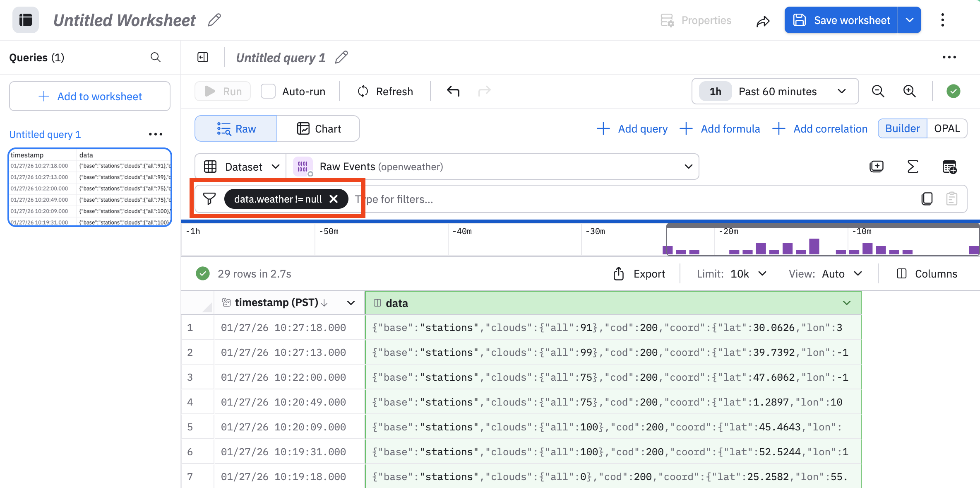Screen dimensions: 980x488
Task: Click the sigma aggregate icon
Action: (913, 167)
